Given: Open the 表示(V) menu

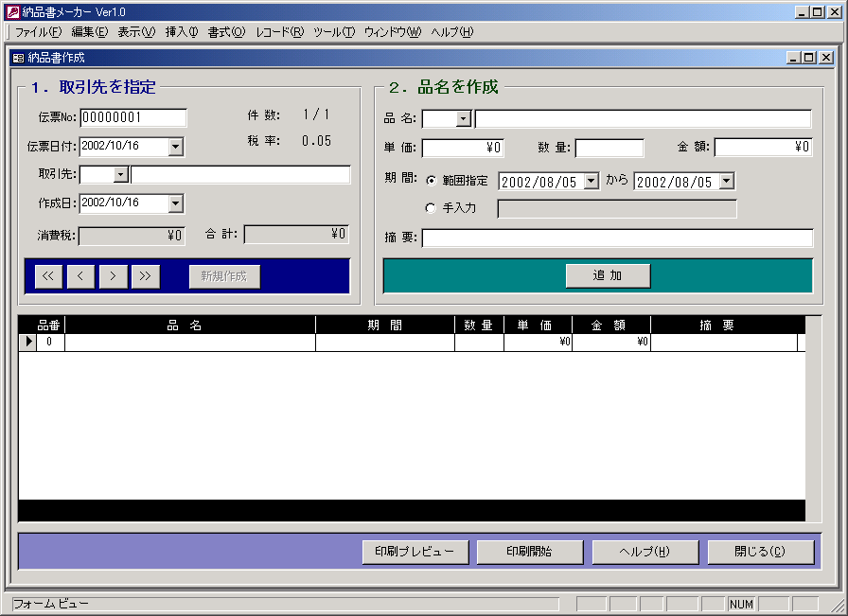Looking at the screenshot, I should coord(137,32).
